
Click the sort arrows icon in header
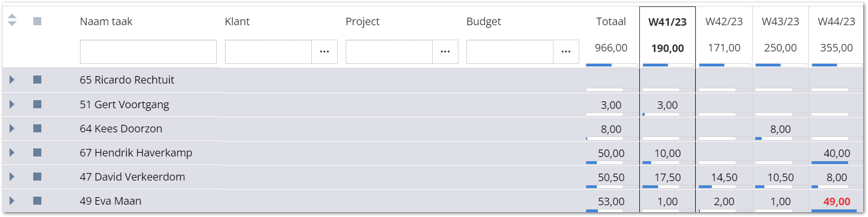pyautogui.click(x=12, y=20)
